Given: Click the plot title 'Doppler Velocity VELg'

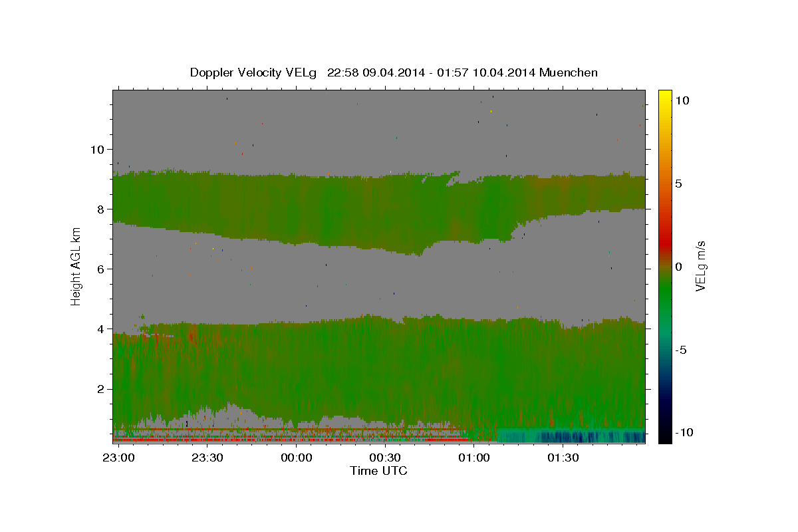Looking at the screenshot, I should coord(255,72).
